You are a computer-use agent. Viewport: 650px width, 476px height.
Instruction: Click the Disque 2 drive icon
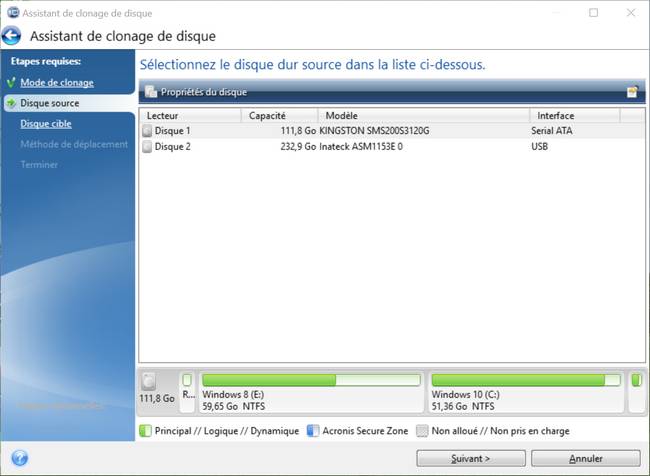click(147, 147)
